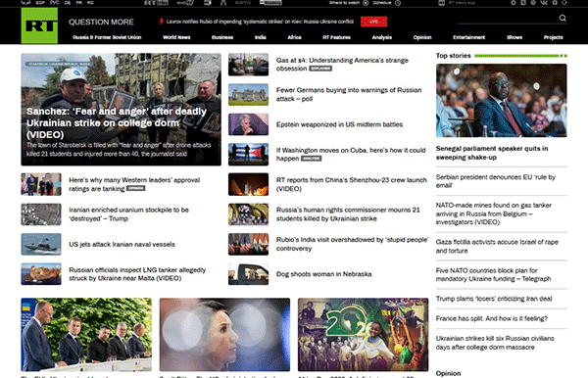This screenshot has width=588, height=378.
Task: Open Gas at $4 article headline
Action: (x=342, y=65)
